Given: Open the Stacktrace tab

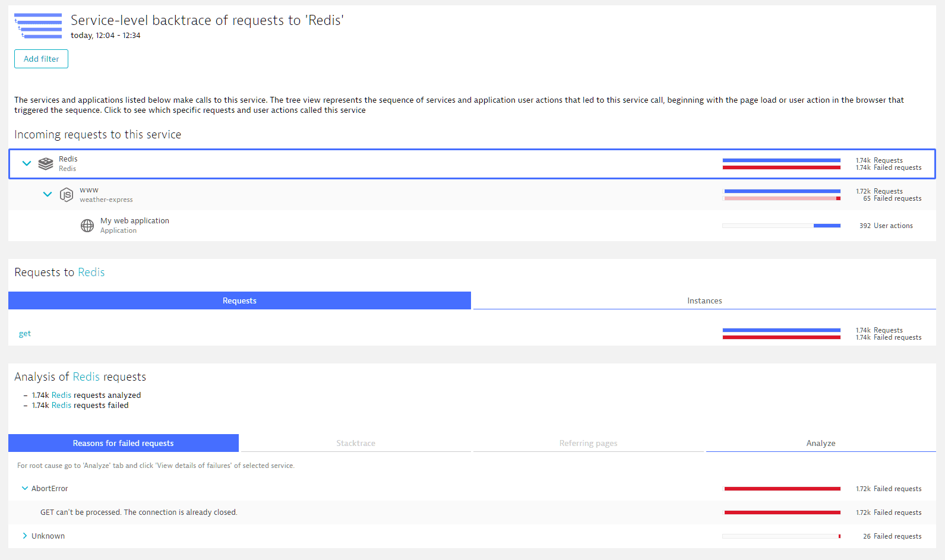Looking at the screenshot, I should 356,443.
